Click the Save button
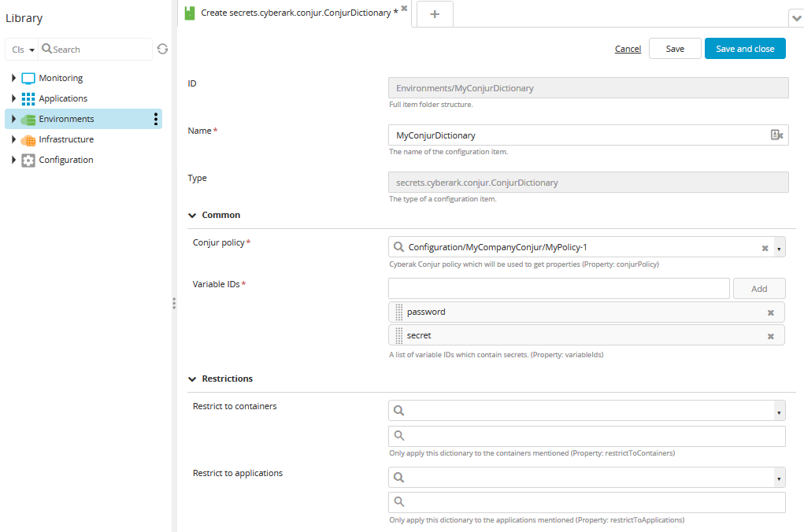Screen dimensions: 804x532 pyautogui.click(x=675, y=49)
